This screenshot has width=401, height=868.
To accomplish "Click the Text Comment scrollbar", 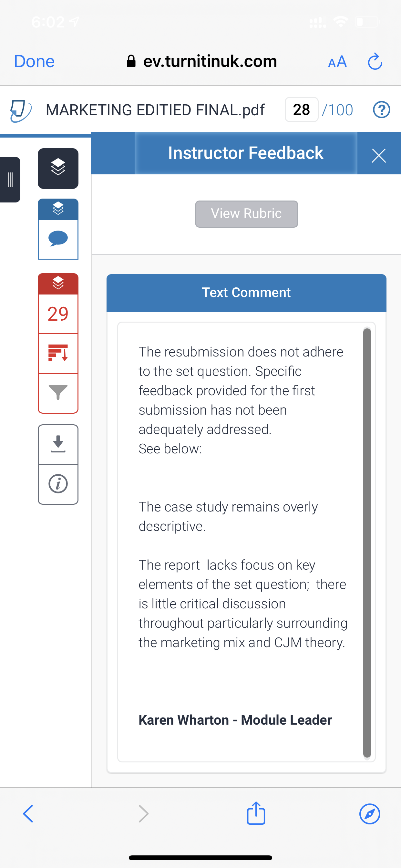I will (367, 543).
